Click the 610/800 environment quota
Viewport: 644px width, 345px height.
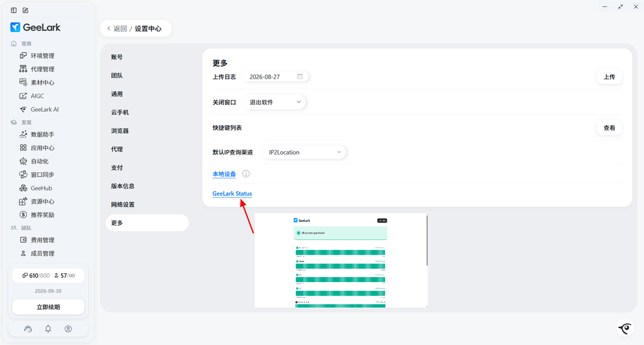coord(36,276)
